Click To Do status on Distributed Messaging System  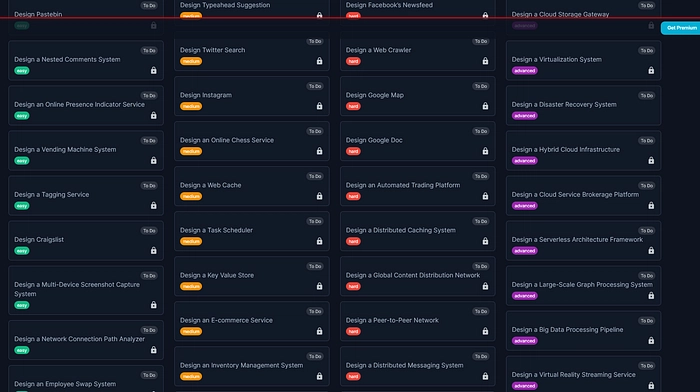coord(481,356)
